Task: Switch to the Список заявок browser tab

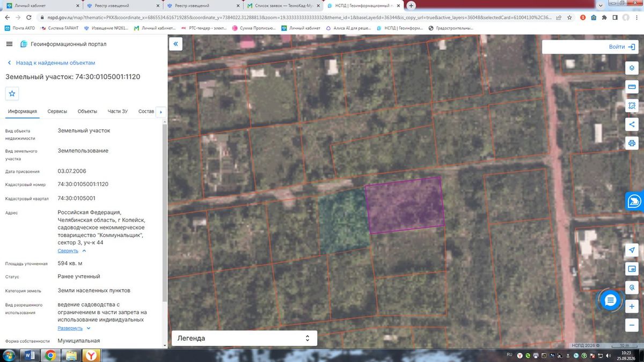Action: tap(282, 5)
